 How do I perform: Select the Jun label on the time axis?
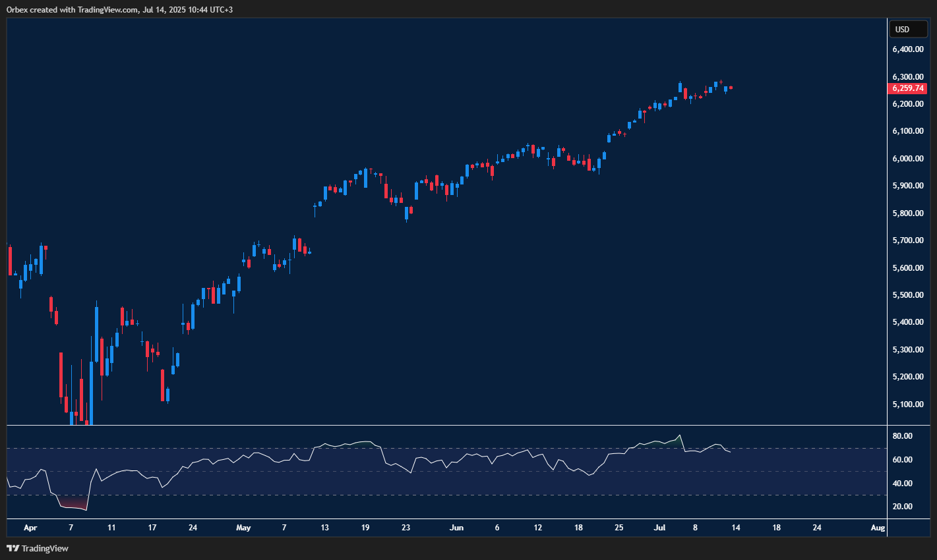[456, 528]
